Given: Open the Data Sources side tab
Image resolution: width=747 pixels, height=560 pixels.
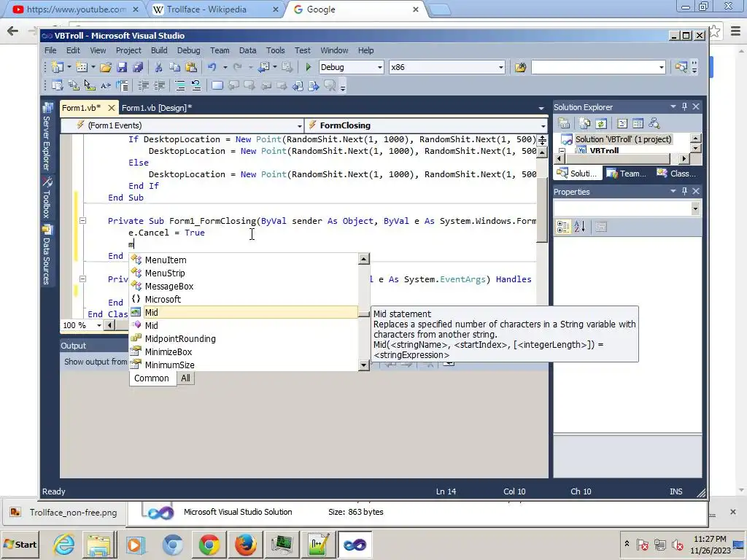Looking at the screenshot, I should tap(47, 254).
